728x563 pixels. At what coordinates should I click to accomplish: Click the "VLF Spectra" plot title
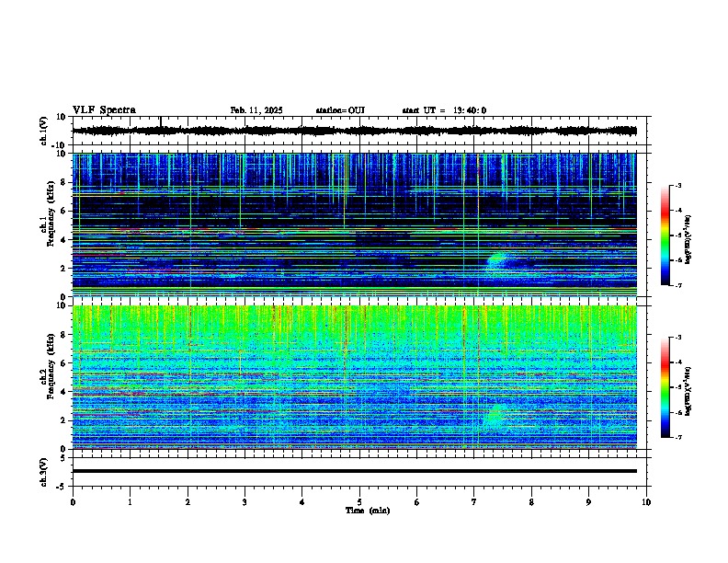[x=104, y=110]
